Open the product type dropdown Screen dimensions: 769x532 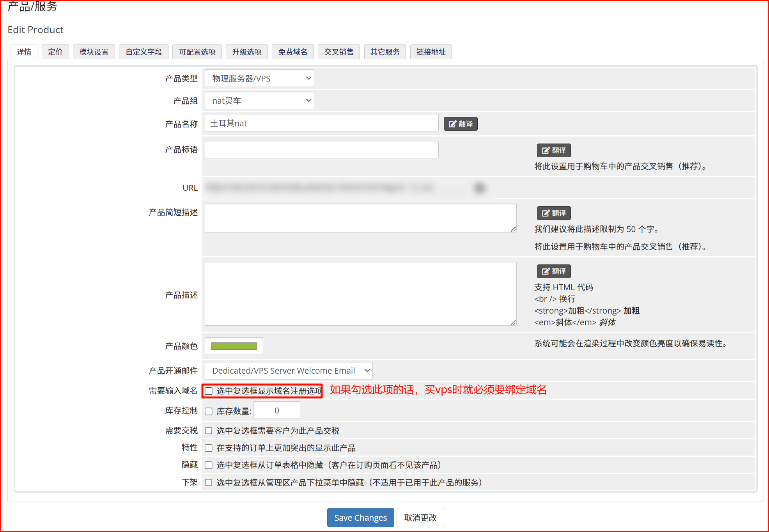(259, 79)
